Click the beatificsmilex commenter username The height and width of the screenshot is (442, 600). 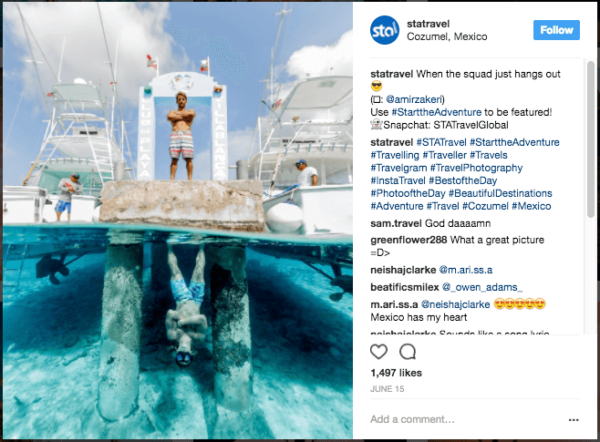coord(404,287)
